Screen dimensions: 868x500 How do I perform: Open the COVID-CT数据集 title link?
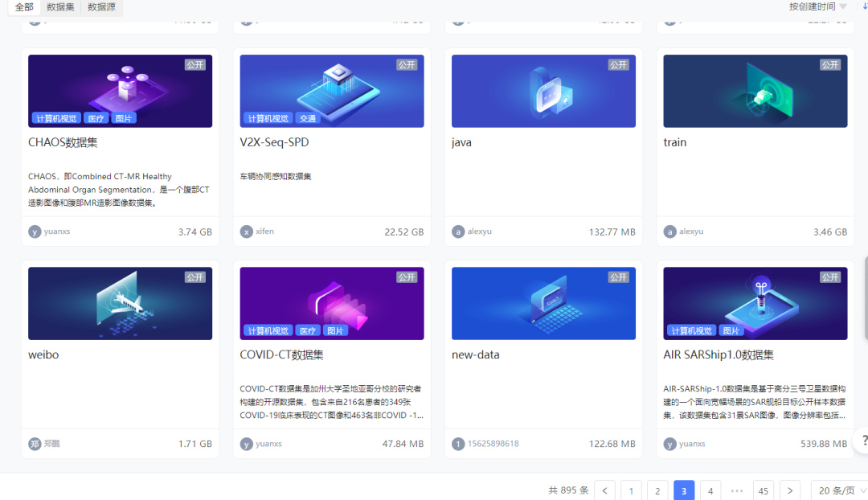coord(281,355)
